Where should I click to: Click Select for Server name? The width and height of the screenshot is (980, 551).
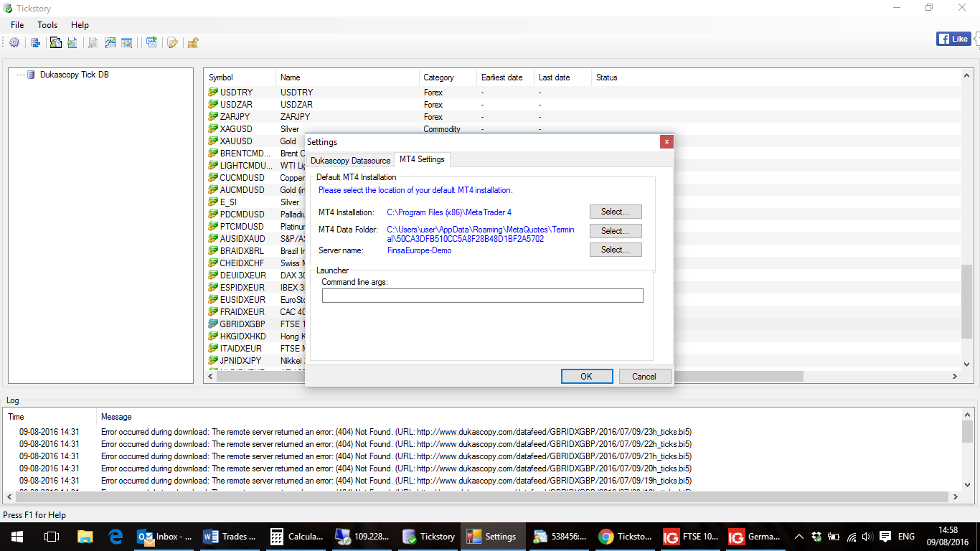(616, 250)
